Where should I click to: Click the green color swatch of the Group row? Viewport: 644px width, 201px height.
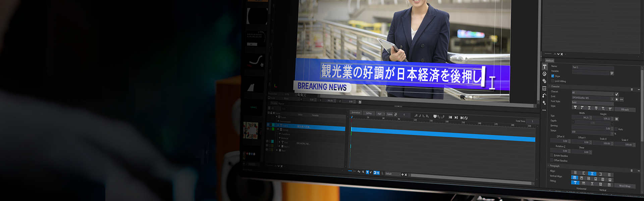(x=273, y=129)
